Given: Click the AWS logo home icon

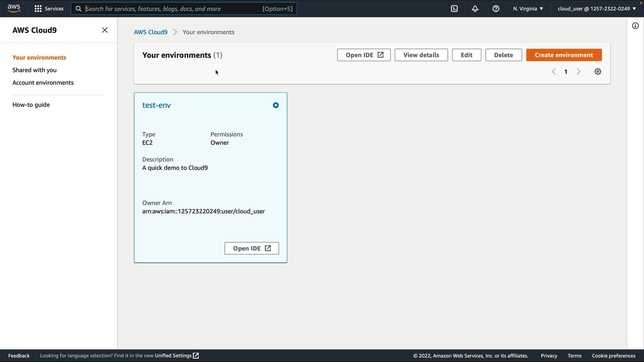Looking at the screenshot, I should (14, 8).
